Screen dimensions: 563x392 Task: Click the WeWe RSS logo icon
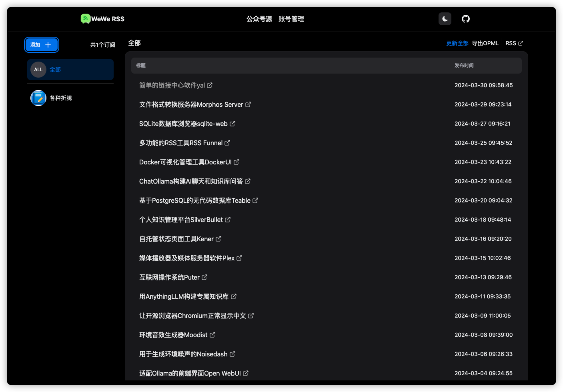tap(85, 19)
